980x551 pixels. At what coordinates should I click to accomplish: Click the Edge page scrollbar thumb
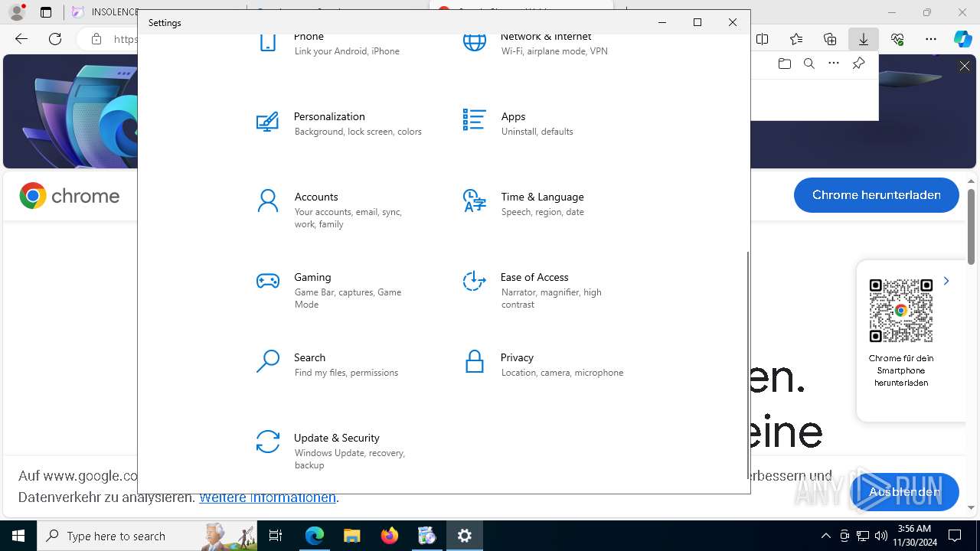[972, 226]
